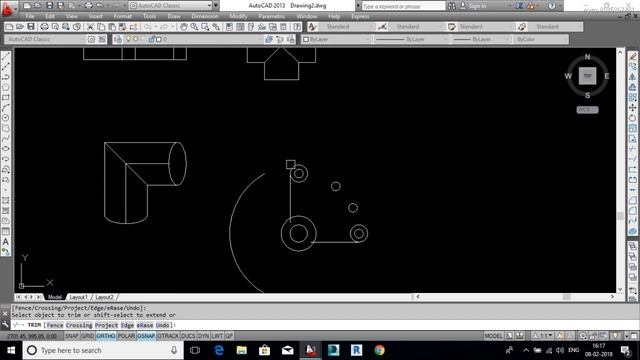Click the New drawing icon in Standard toolbar
640x360 pixels.
(9, 27)
